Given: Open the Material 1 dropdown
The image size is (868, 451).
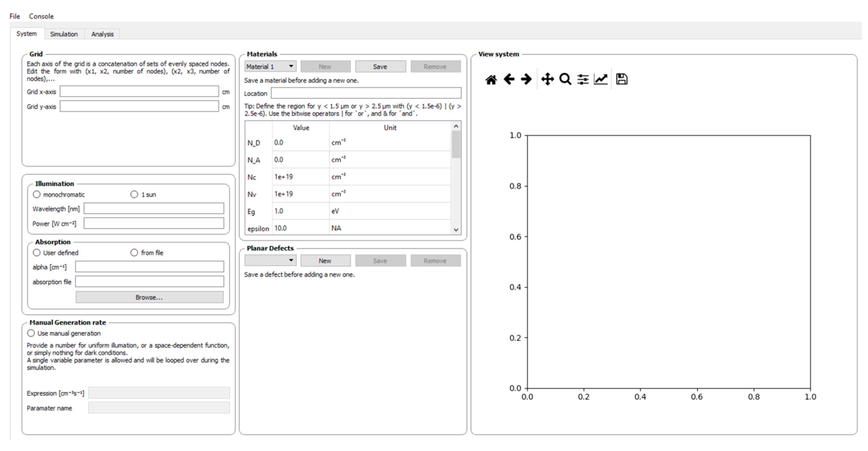Looking at the screenshot, I should point(270,66).
